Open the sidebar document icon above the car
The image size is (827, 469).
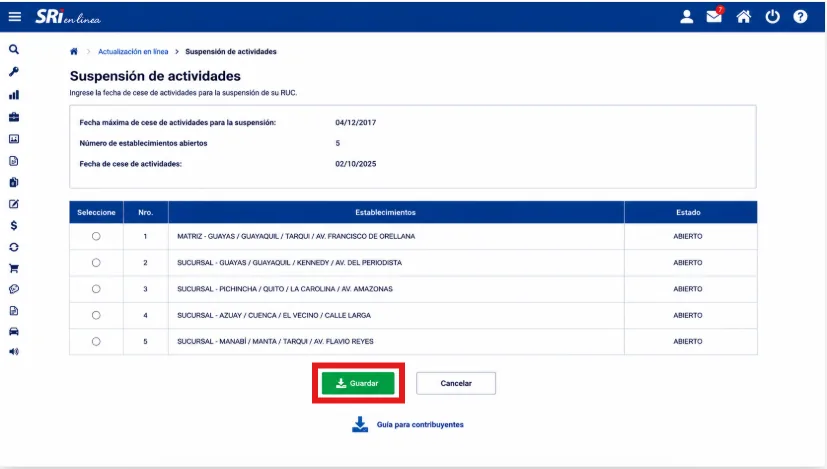(x=14, y=311)
